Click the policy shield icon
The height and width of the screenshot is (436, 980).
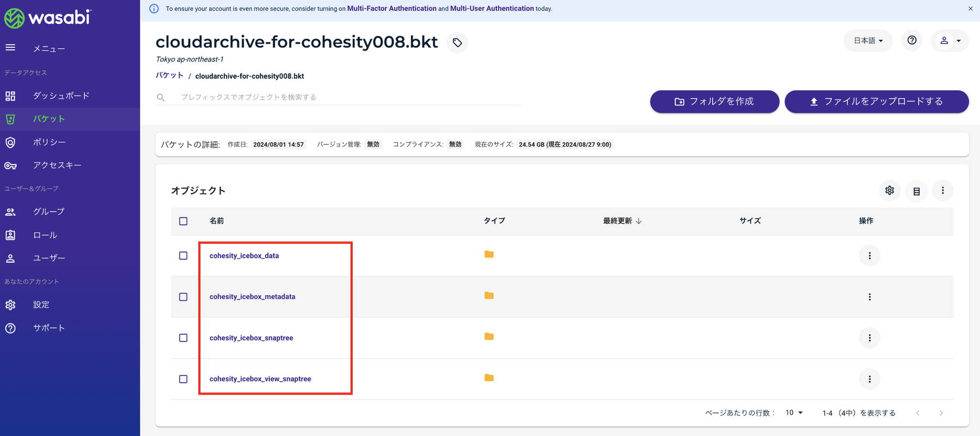(10, 142)
